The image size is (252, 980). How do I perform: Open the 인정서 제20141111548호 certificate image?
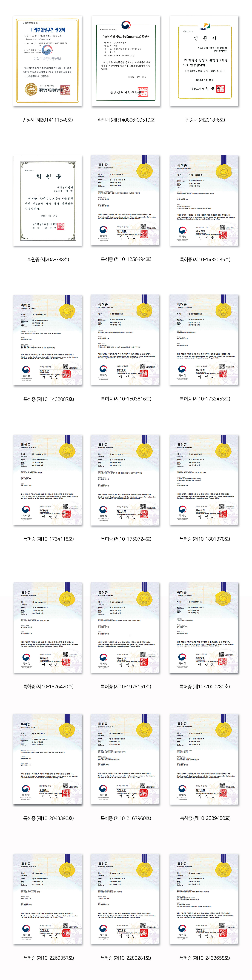pyautogui.click(x=48, y=61)
